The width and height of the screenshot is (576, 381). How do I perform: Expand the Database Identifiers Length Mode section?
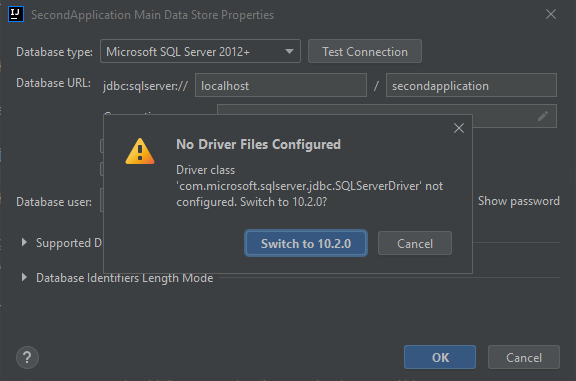tap(24, 277)
